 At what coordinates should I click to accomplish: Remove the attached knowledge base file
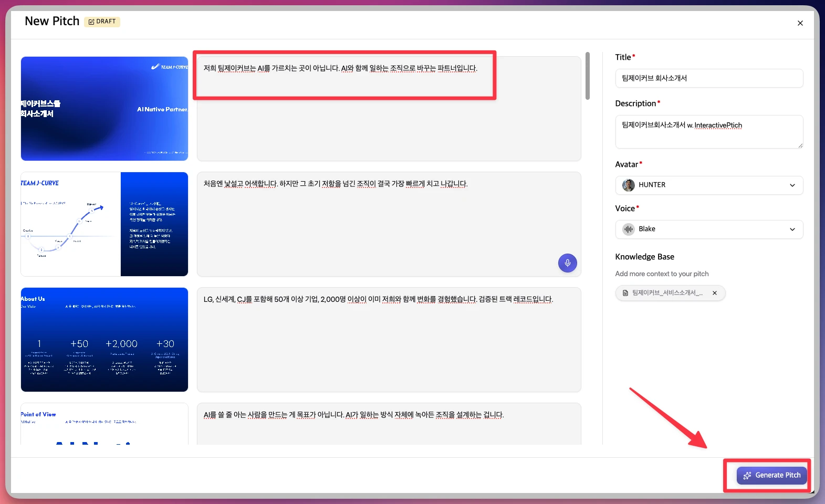(x=714, y=293)
